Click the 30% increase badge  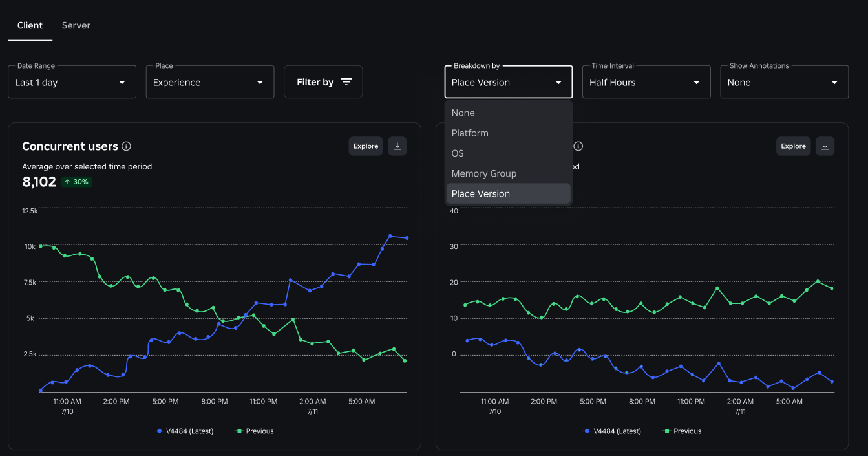77,182
